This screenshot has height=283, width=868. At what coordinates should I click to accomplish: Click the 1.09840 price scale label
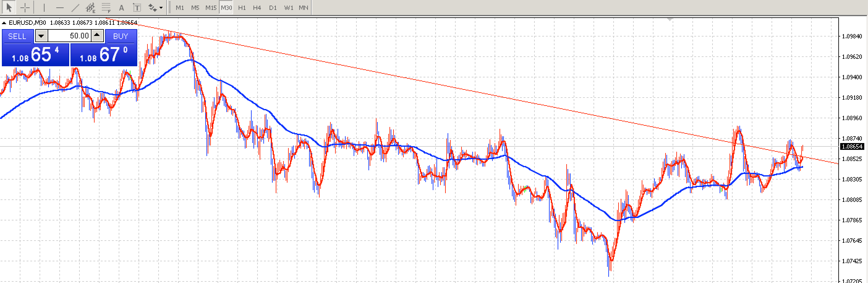(x=852, y=37)
